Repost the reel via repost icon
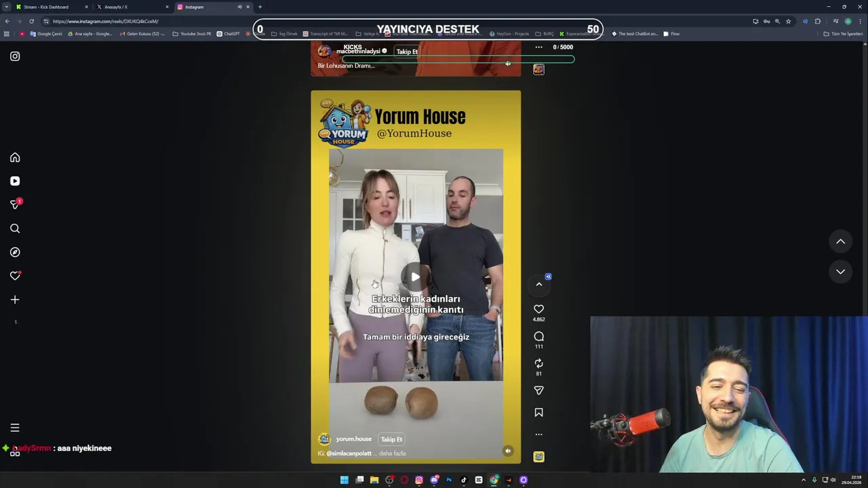This screenshot has height=488, width=868. 538,364
